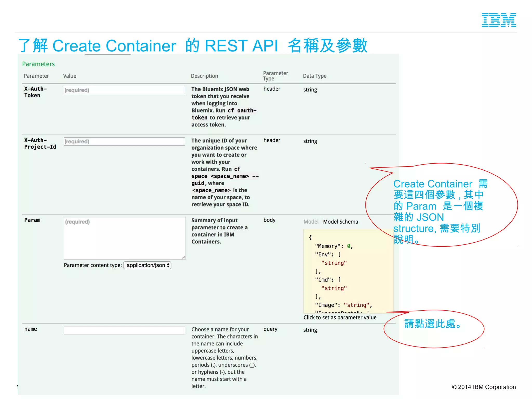The image size is (532, 399).
Task: Switch to the Model Schema tab
Action: click(341, 222)
